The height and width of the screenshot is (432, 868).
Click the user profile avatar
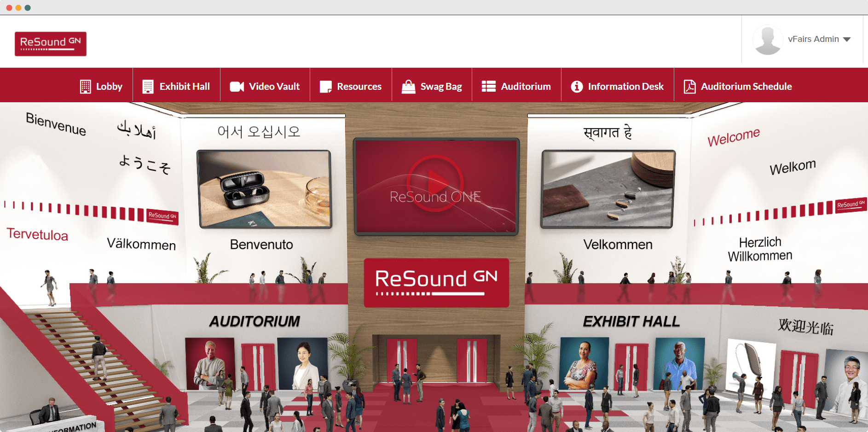(x=767, y=40)
